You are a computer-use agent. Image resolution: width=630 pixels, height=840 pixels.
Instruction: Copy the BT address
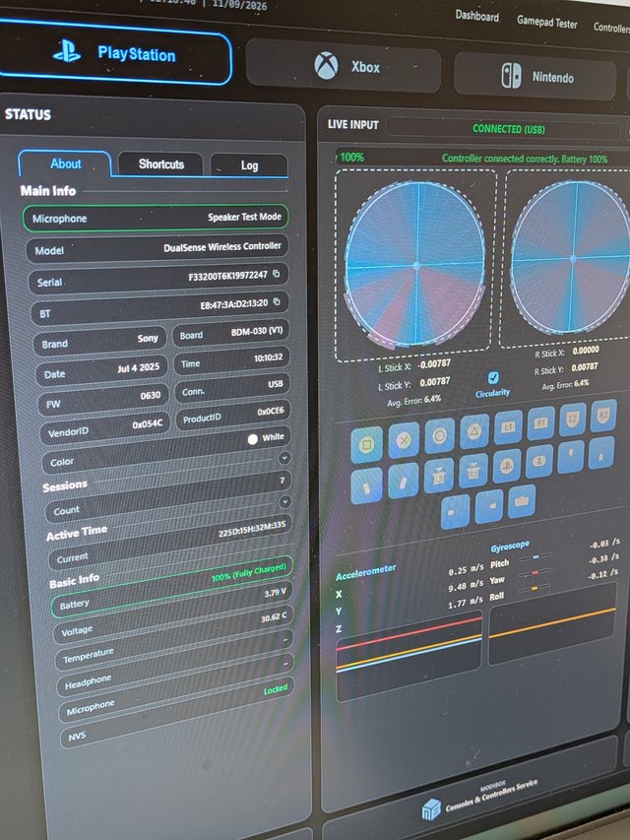(277, 302)
